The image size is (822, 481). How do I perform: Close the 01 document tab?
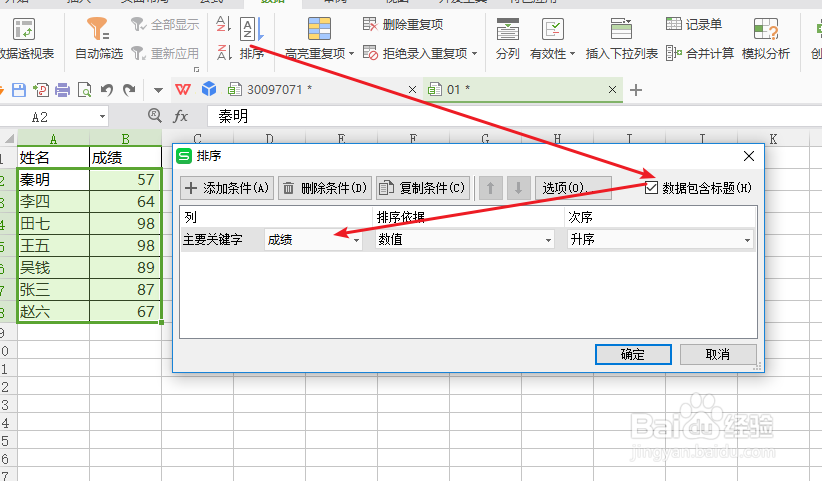pyautogui.click(x=612, y=90)
